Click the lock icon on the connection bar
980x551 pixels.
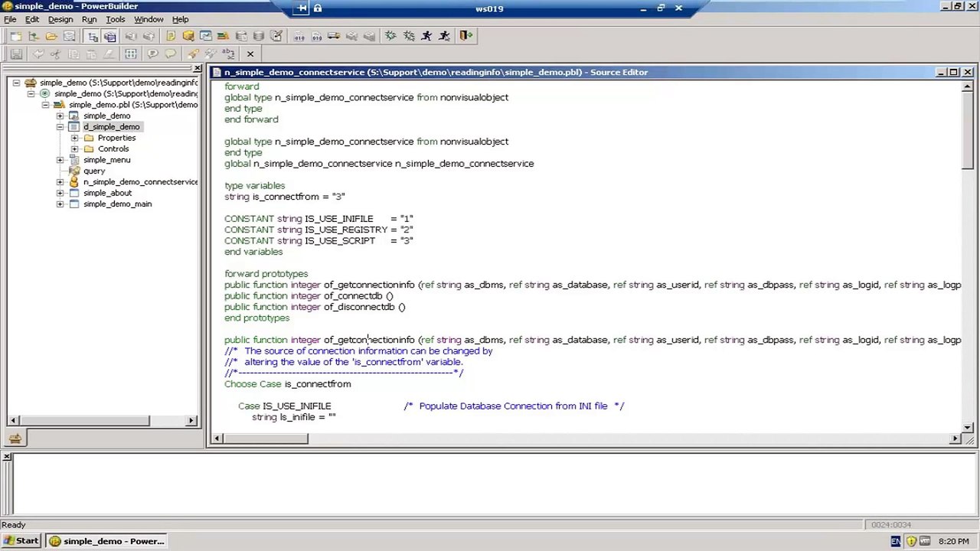tap(318, 8)
